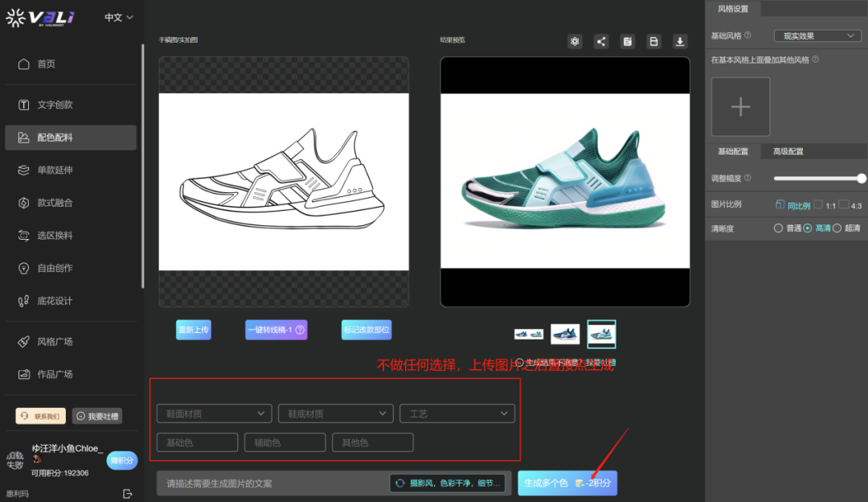
Task: Open the flower-shaped settings icon above preview
Action: [x=575, y=42]
